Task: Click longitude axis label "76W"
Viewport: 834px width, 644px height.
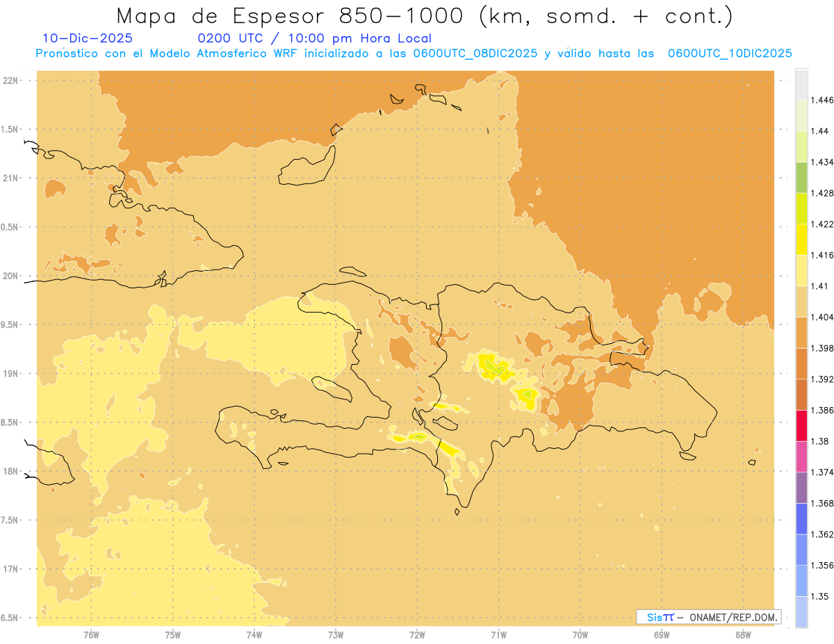Action: pyautogui.click(x=91, y=635)
